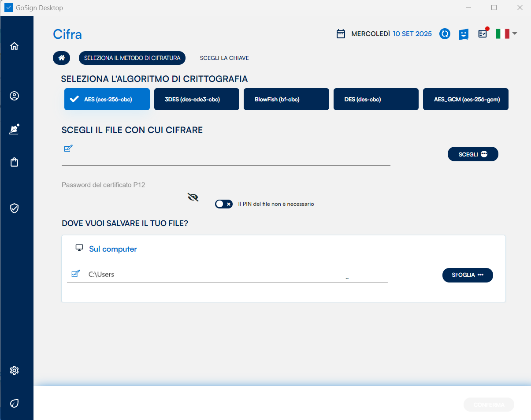Screen dimensions: 531x420
Task: Open the user profile sidebar icon
Action: point(15,96)
